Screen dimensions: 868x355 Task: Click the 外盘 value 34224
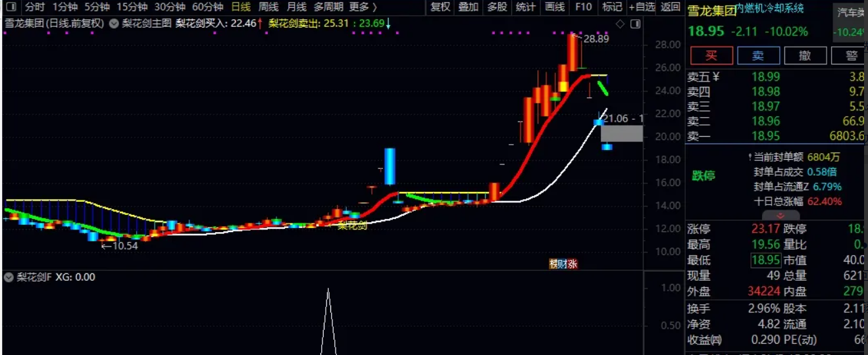763,292
